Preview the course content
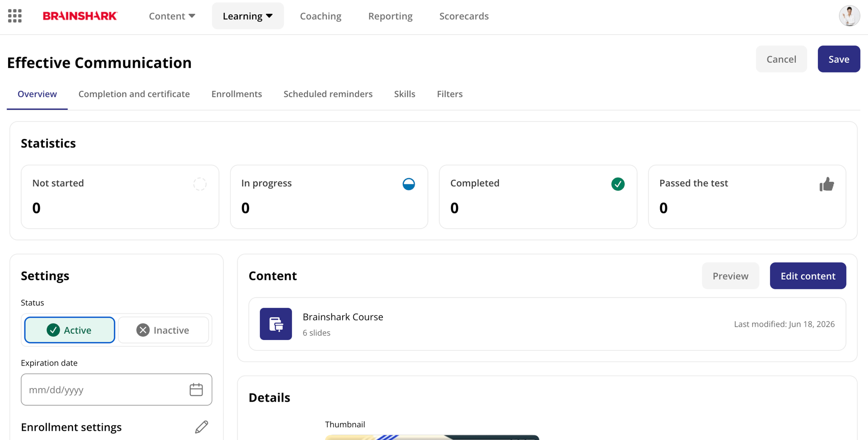868x440 pixels. click(x=731, y=276)
